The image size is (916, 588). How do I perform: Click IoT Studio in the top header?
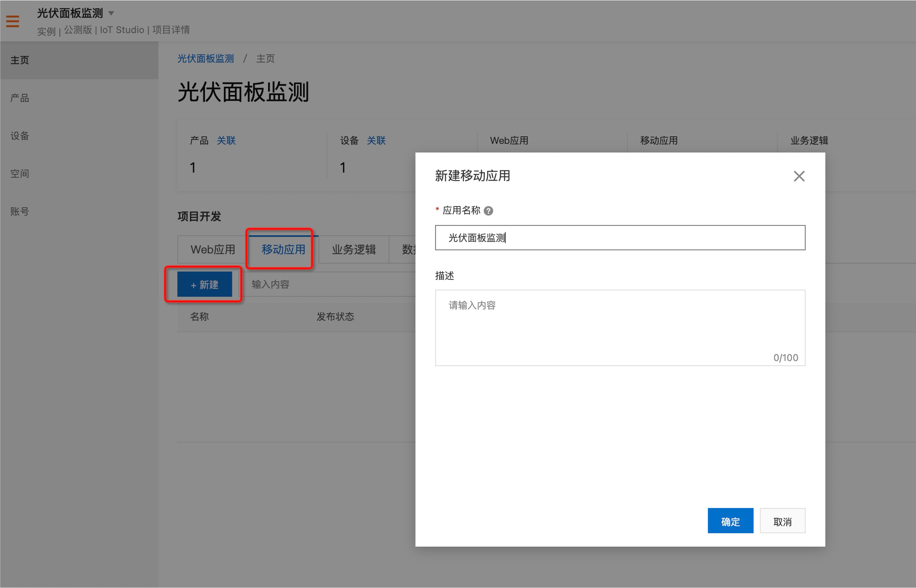click(122, 30)
